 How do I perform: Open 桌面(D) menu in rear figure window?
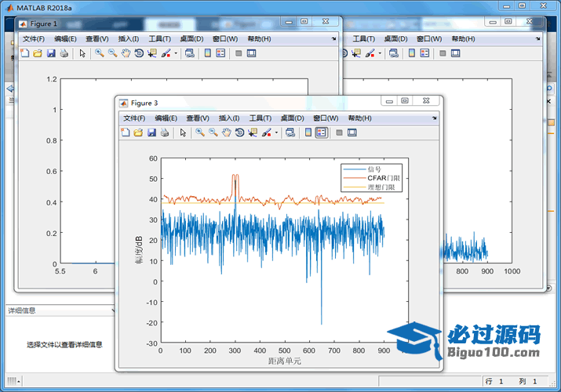pyautogui.click(x=395, y=39)
